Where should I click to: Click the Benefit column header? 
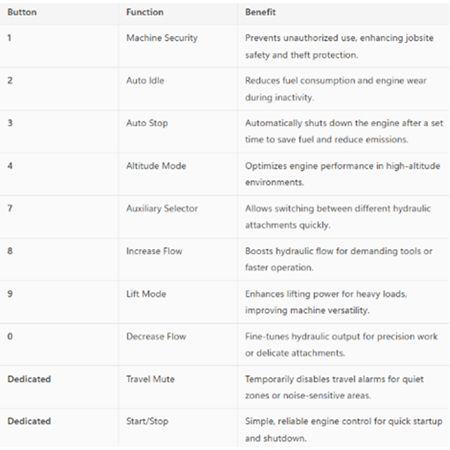click(260, 12)
